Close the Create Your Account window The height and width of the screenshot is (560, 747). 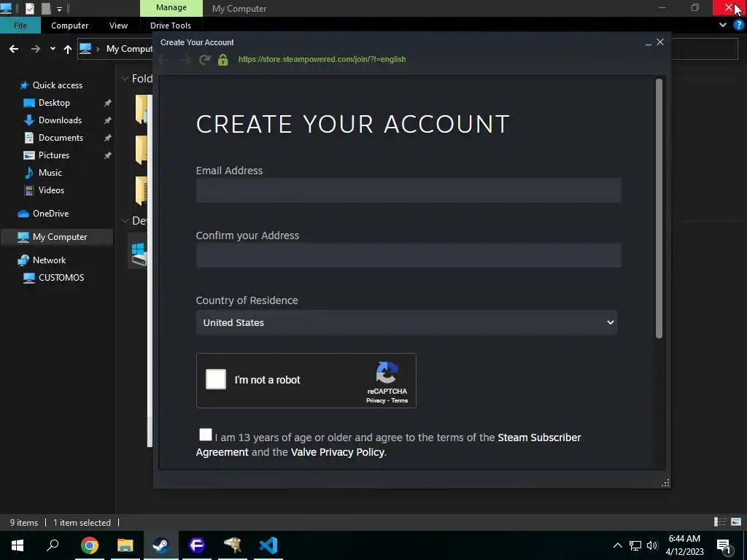click(659, 42)
